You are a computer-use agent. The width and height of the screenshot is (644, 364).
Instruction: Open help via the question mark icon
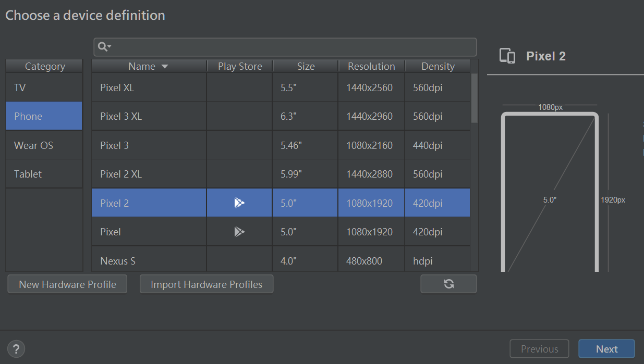click(x=16, y=349)
